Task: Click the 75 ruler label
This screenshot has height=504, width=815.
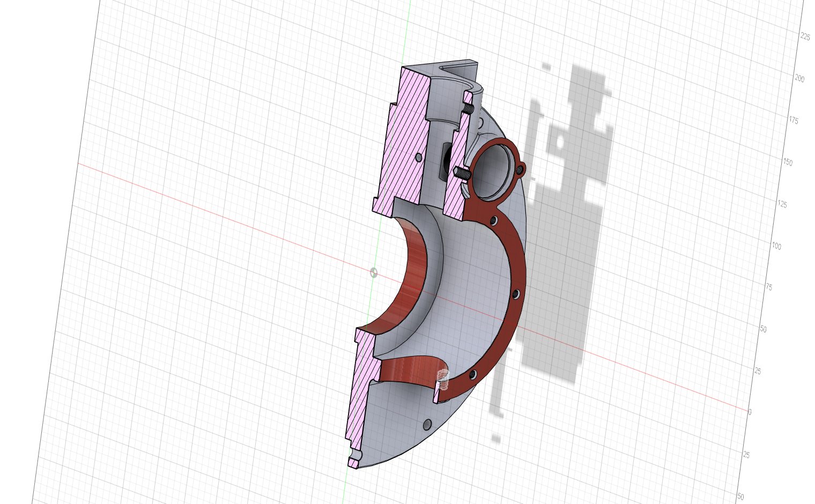Action: click(769, 288)
